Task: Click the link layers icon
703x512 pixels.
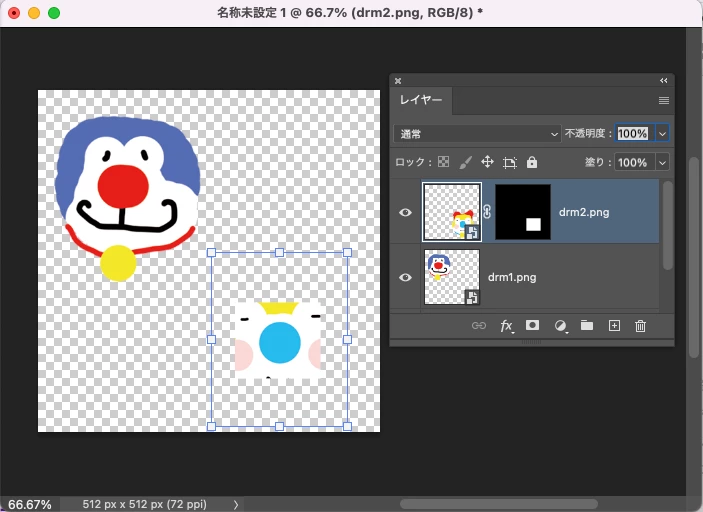Action: pos(478,326)
